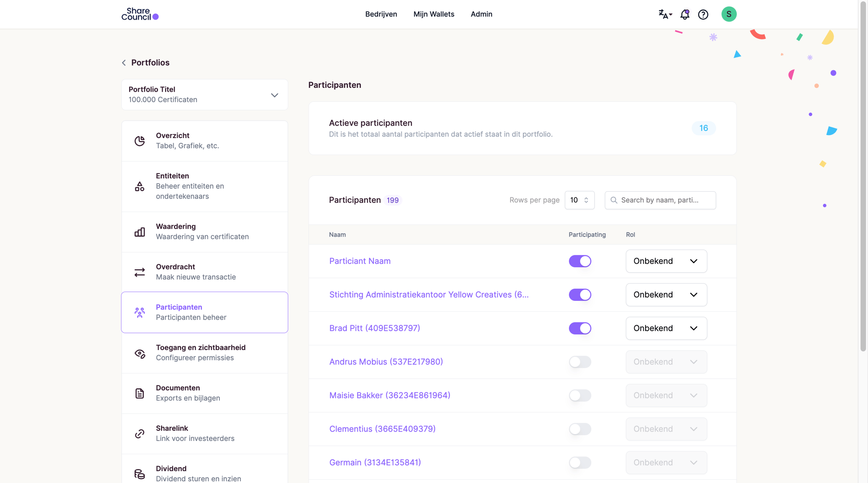Click the Entiteiten structure icon
Image resolution: width=868 pixels, height=483 pixels.
click(x=140, y=186)
